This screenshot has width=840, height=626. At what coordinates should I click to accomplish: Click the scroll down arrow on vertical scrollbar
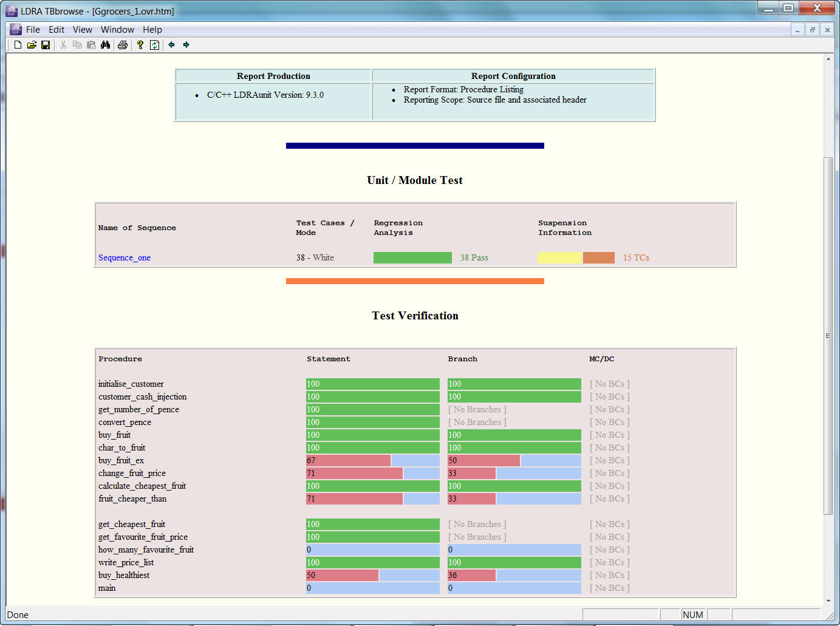tap(828, 600)
